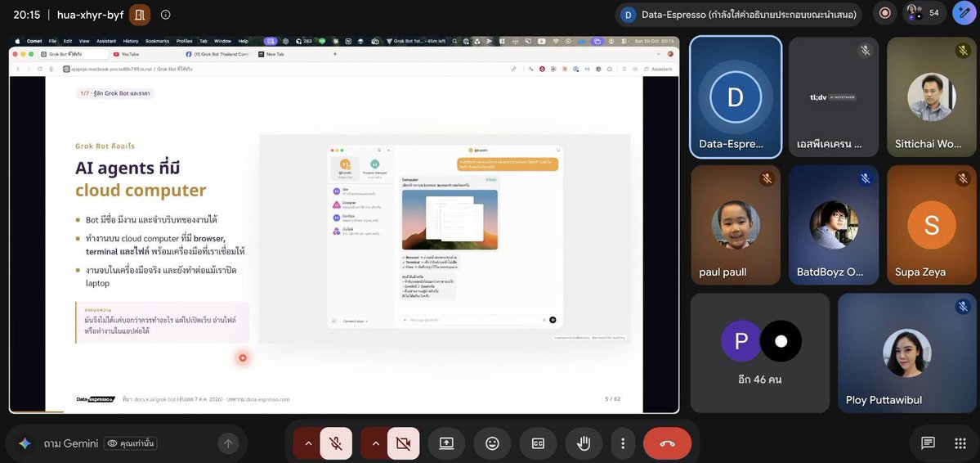
Task: Select the Supa Zeya participant tile
Action: point(932,225)
